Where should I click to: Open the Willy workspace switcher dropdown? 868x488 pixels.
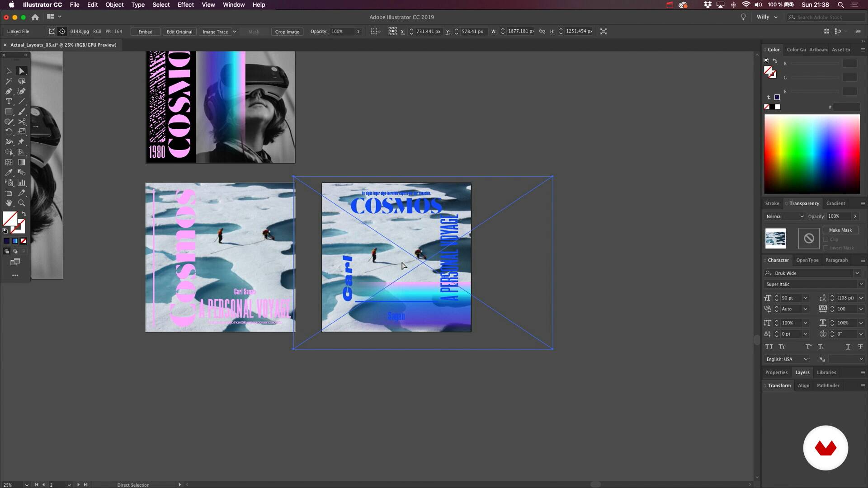767,17
